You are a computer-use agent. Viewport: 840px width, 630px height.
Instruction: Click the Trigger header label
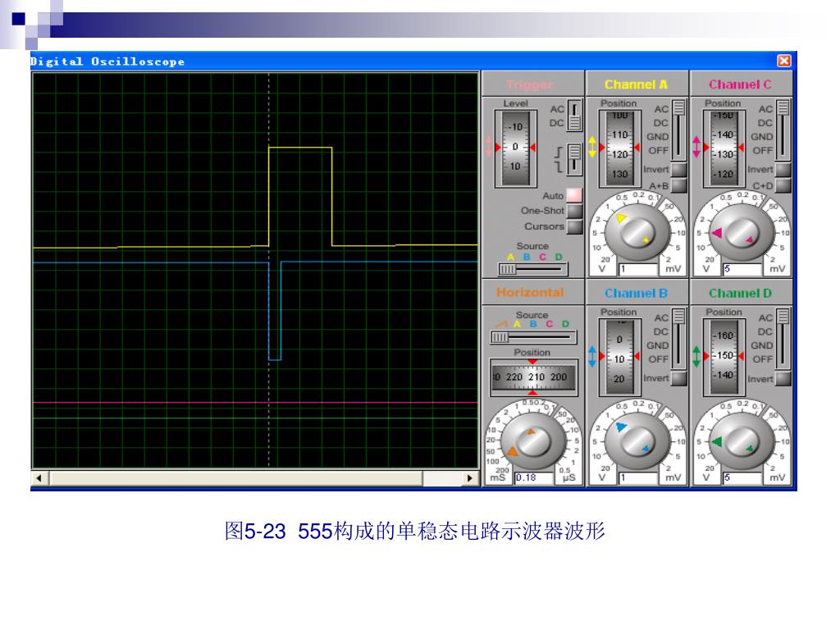point(529,84)
